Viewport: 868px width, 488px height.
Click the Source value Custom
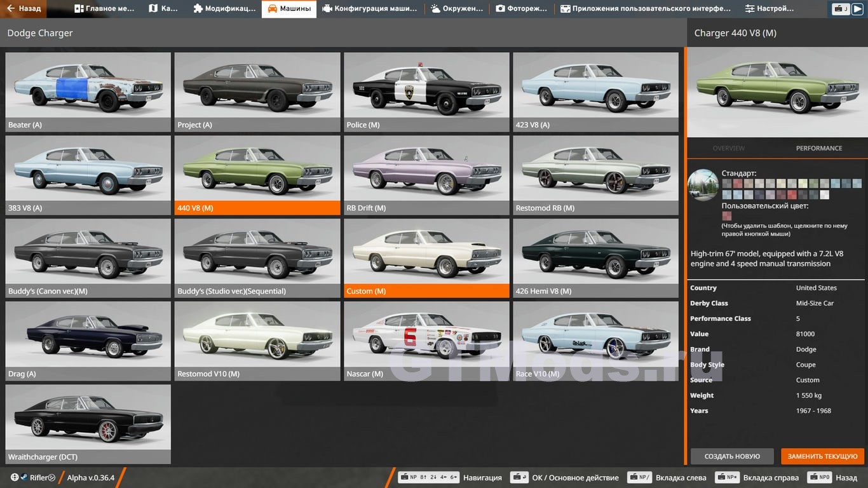tap(808, 380)
